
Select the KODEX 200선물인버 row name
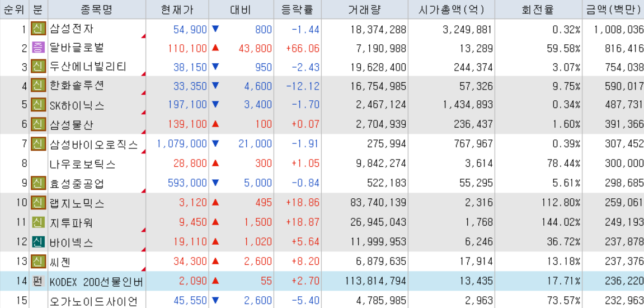pos(96,282)
